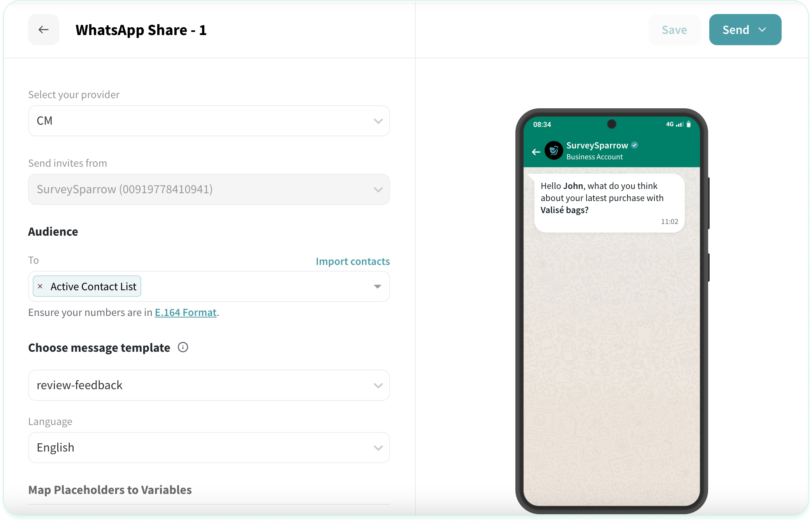
Task: Open the SurveySparrow (00919778410941) sender dropdown
Action: click(209, 189)
